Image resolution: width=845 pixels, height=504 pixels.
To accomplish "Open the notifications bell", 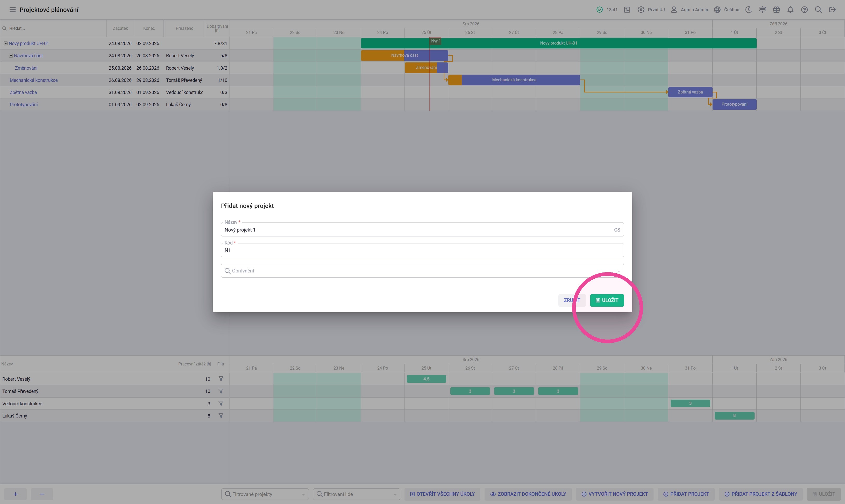I will [x=790, y=10].
